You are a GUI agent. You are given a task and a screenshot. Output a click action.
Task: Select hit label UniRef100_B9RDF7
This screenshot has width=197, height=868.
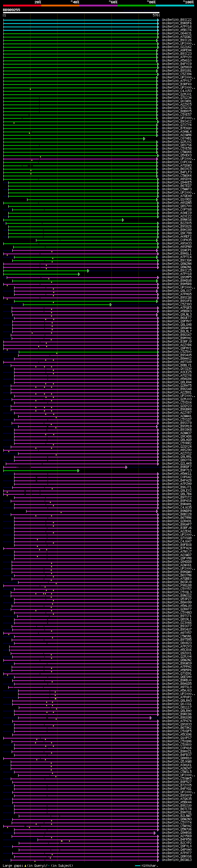(176, 467)
